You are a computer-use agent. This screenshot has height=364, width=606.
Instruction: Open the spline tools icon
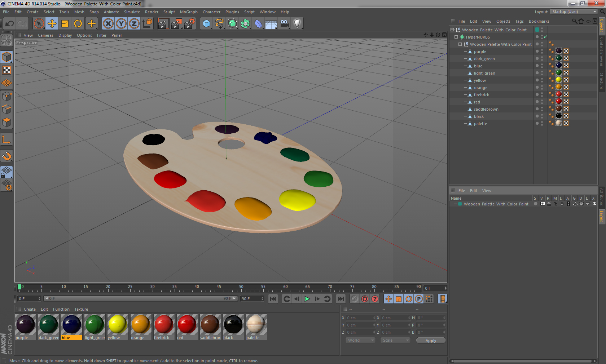pyautogui.click(x=219, y=24)
